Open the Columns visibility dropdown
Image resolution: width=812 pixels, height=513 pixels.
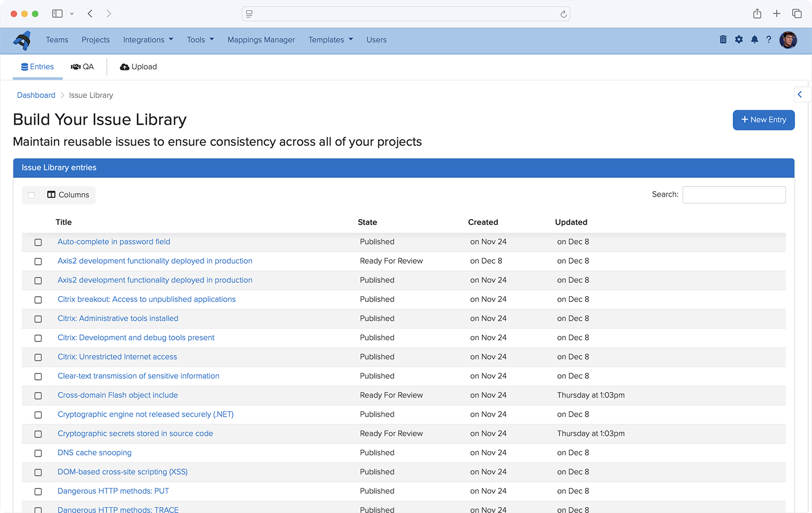[x=68, y=195]
